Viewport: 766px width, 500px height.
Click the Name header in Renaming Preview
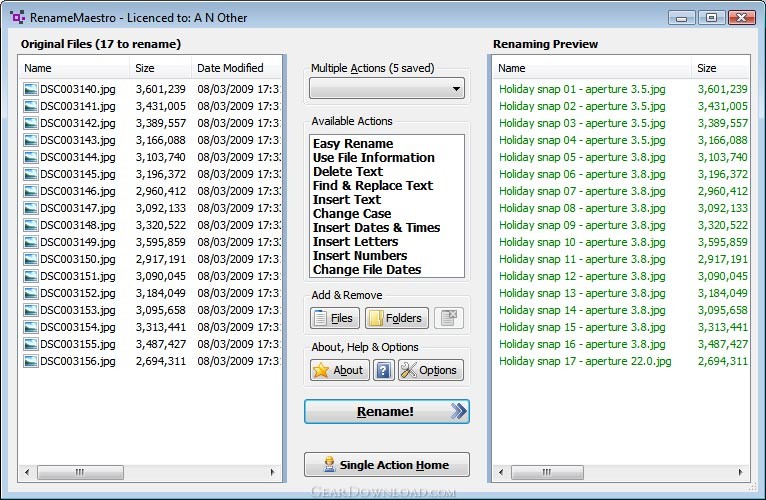592,68
